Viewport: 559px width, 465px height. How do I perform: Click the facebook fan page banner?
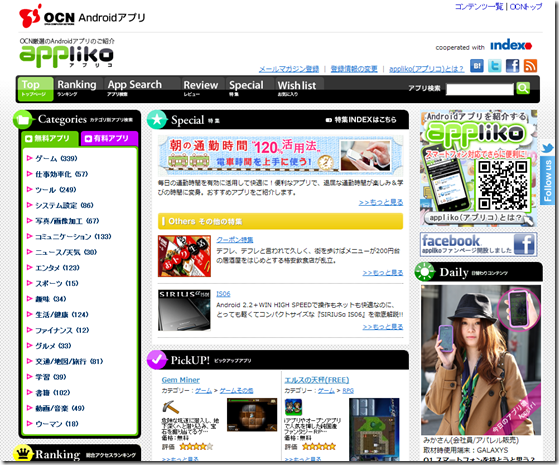pos(478,244)
